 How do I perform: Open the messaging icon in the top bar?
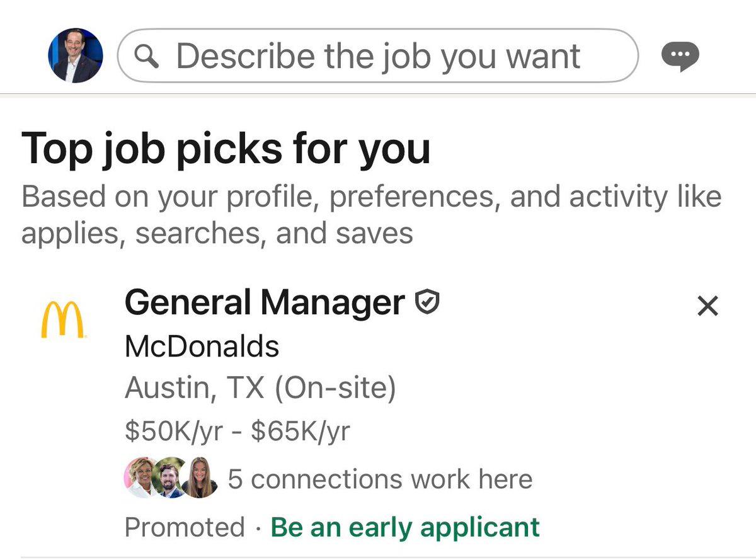click(x=680, y=55)
